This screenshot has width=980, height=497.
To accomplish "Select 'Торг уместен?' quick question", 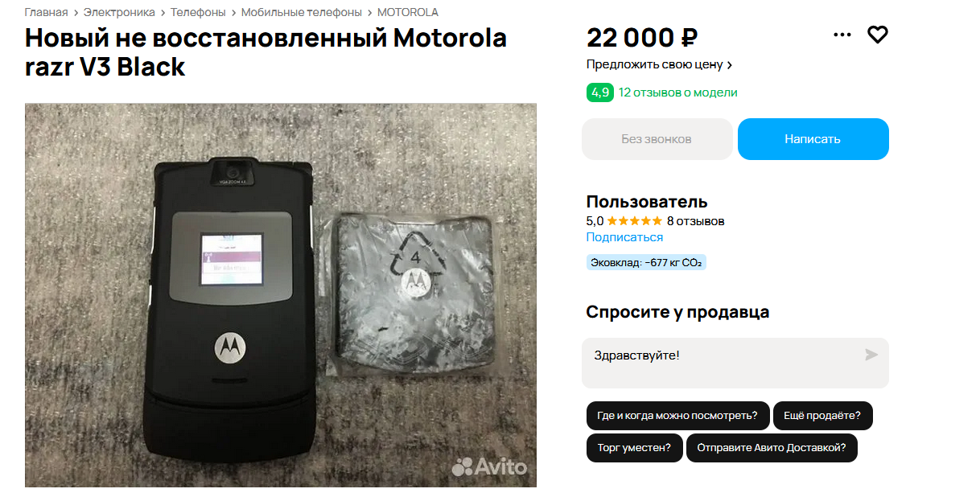I will (634, 448).
